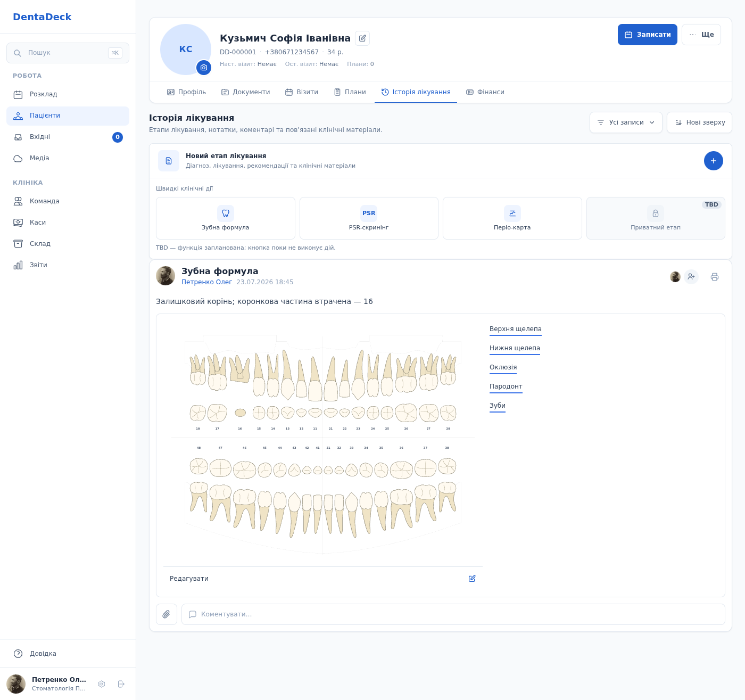Expand the Усі записи filter dropdown

tap(626, 122)
